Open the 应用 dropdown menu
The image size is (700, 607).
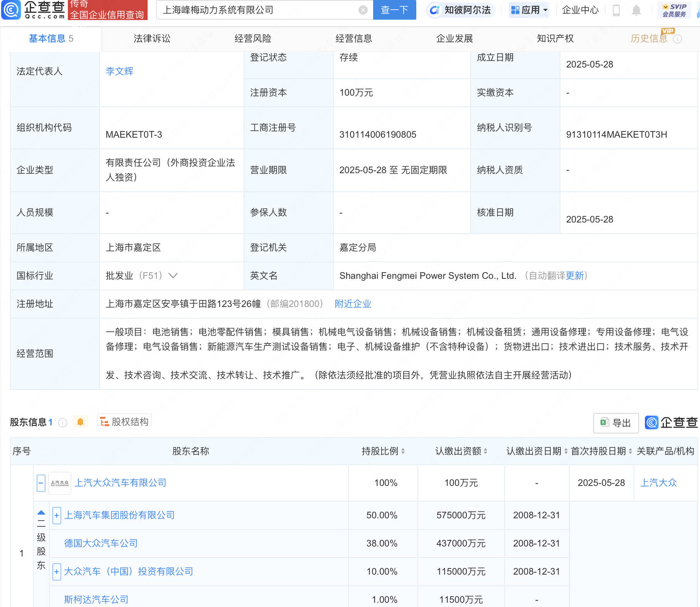click(529, 10)
